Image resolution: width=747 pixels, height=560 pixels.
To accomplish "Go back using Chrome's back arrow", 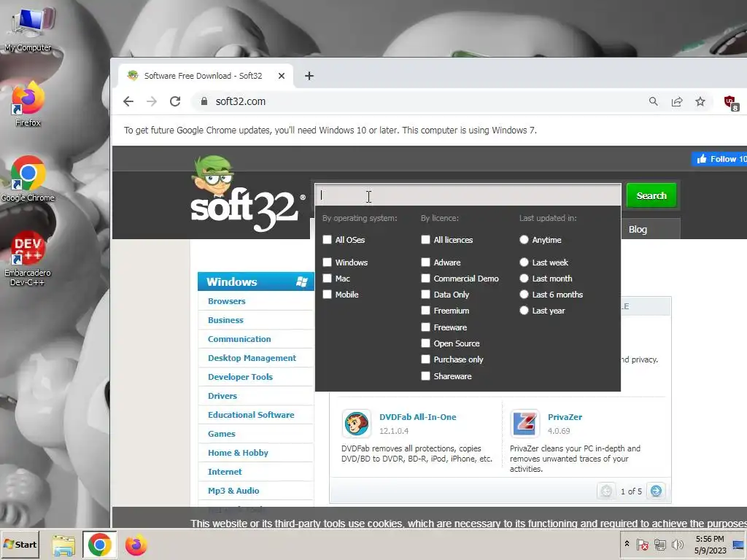I will pyautogui.click(x=128, y=101).
